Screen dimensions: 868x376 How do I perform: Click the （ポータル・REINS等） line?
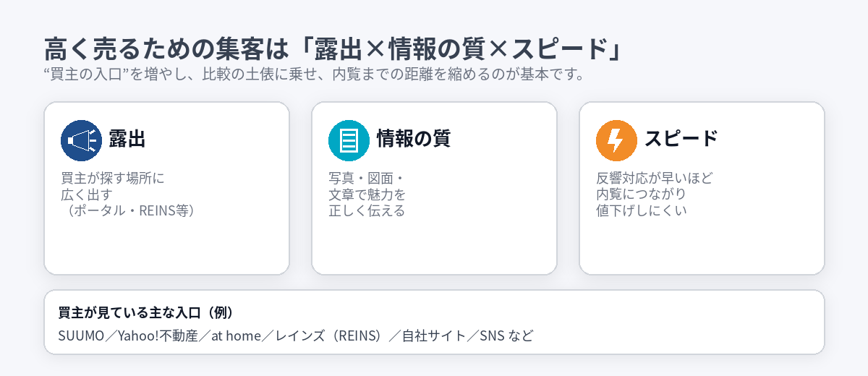(128, 211)
